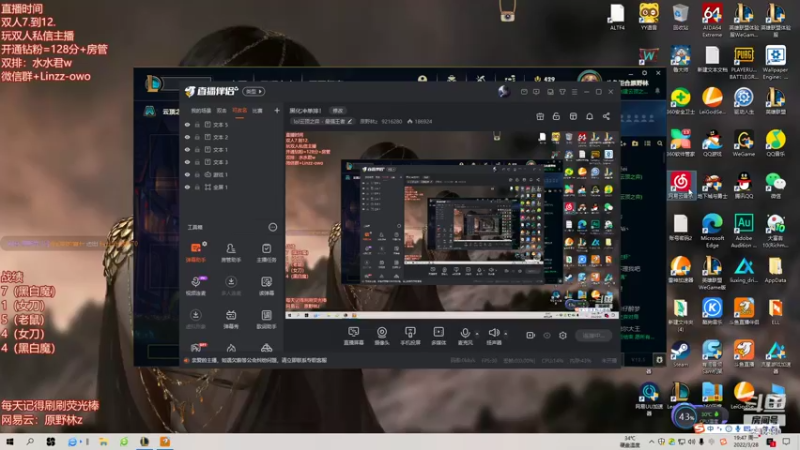This screenshot has width=800, height=450.
Task: Add 多媒体 media source
Action: tap(439, 336)
